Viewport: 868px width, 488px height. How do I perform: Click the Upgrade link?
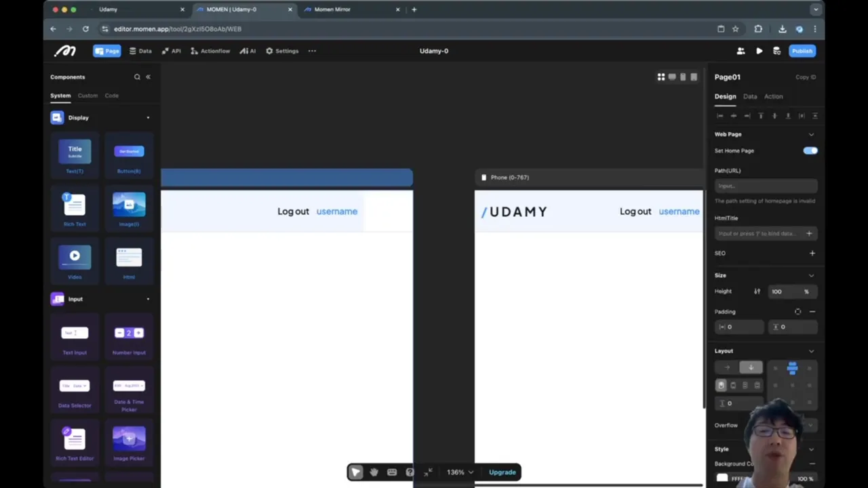(502, 472)
